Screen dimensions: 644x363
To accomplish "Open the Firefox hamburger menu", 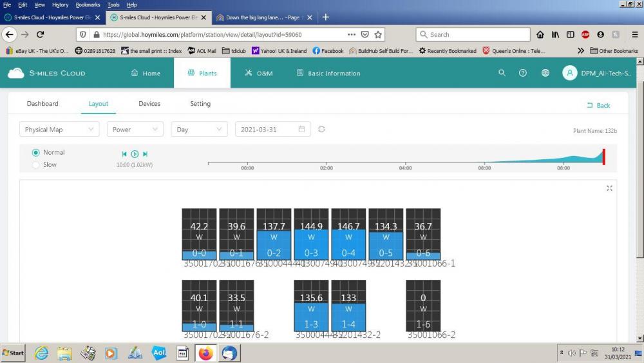I will 634,35.
